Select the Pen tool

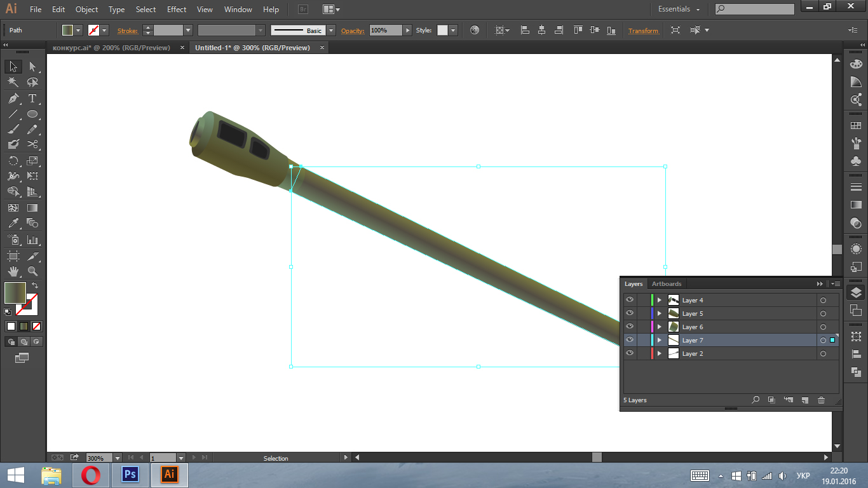tap(13, 98)
